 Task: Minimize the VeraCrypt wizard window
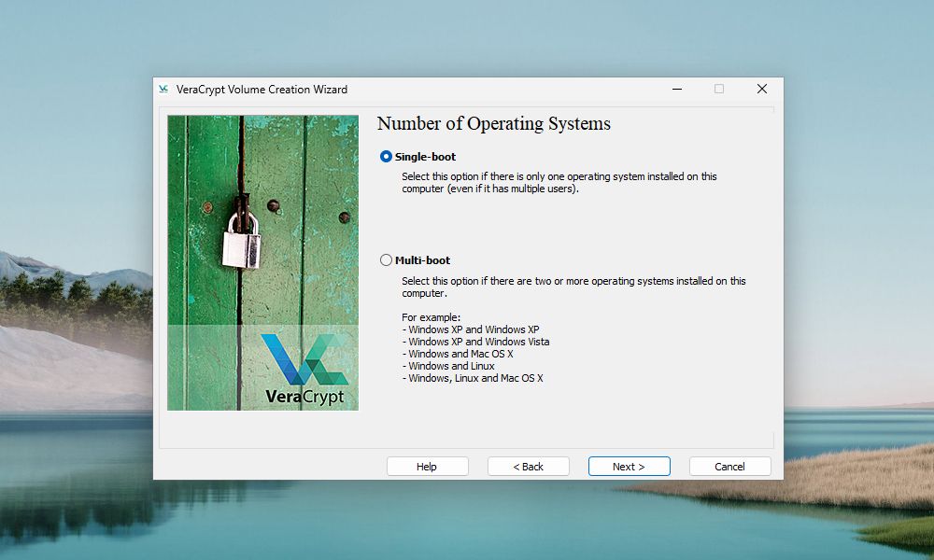(676, 90)
